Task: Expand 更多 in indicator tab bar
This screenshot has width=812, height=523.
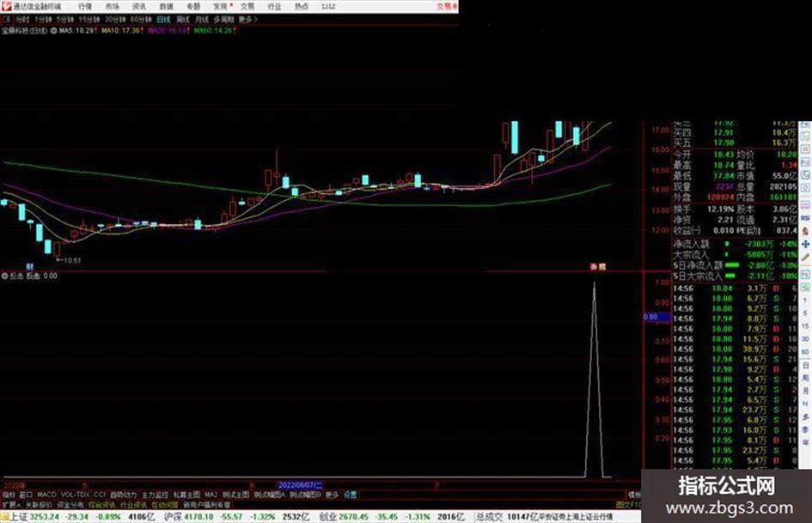Action: click(332, 495)
